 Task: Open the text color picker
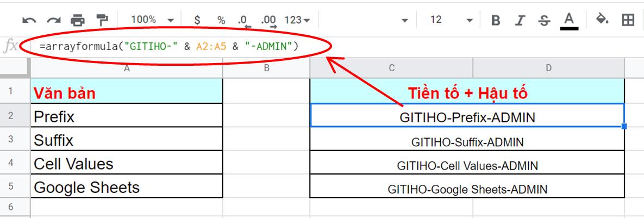coord(569,21)
